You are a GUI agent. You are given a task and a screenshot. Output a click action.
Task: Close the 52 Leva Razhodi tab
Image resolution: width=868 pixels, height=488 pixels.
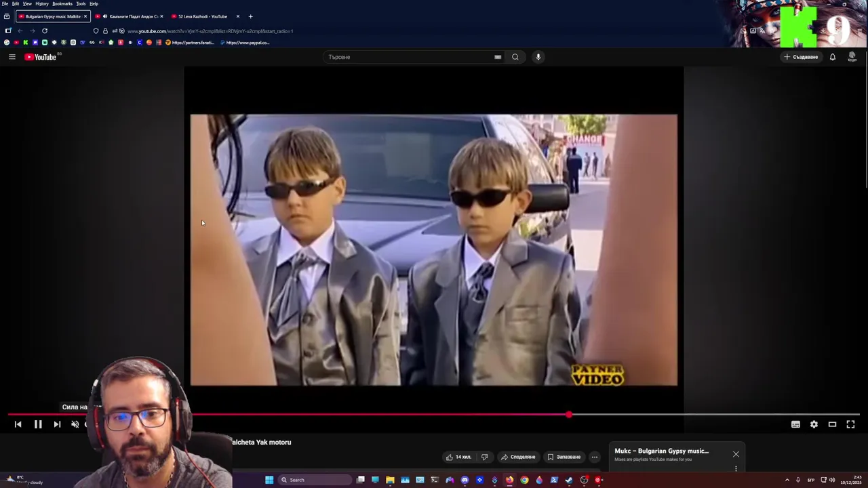click(237, 16)
